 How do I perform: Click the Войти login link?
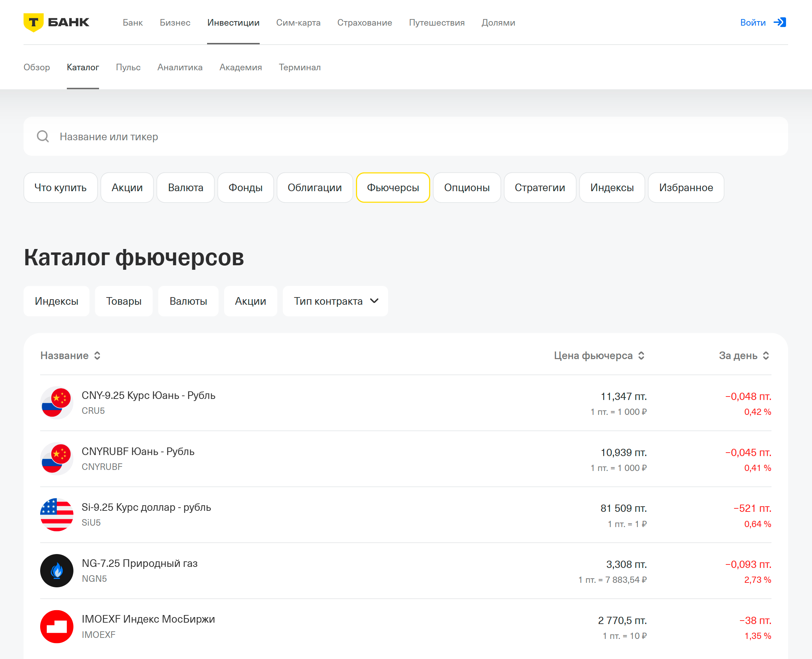(753, 23)
